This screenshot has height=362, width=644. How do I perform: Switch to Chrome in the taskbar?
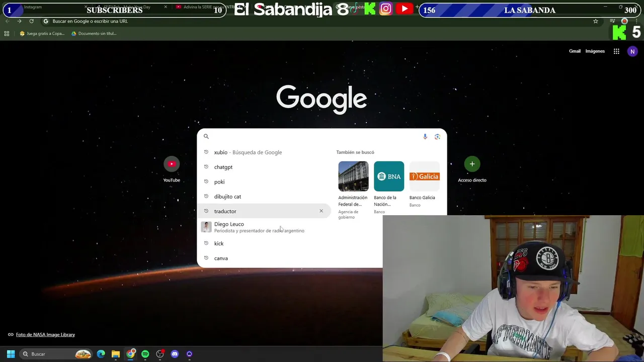(130, 354)
